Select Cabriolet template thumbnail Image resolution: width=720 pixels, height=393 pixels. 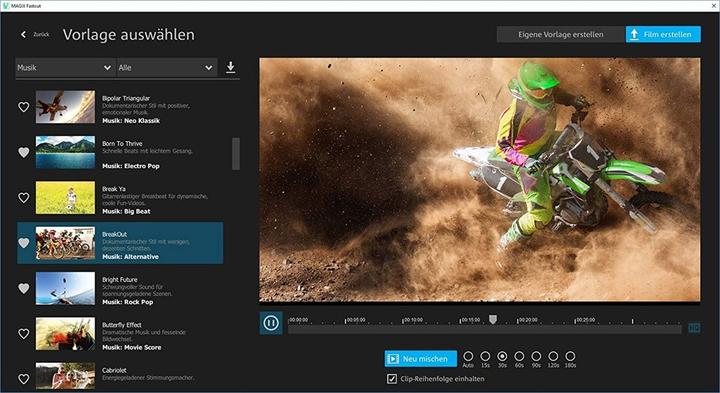(65, 376)
